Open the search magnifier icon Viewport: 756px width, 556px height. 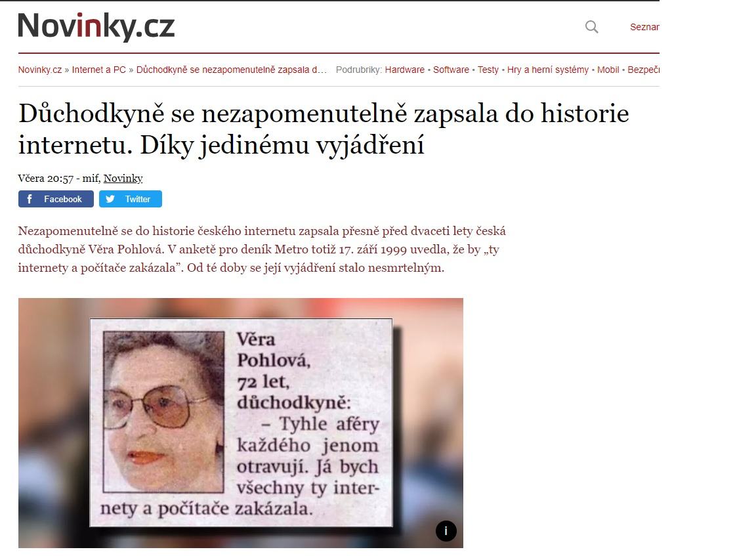tap(591, 27)
